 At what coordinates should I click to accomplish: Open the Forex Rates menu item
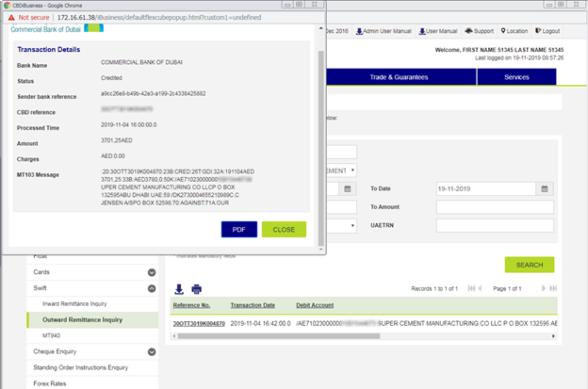[x=50, y=383]
